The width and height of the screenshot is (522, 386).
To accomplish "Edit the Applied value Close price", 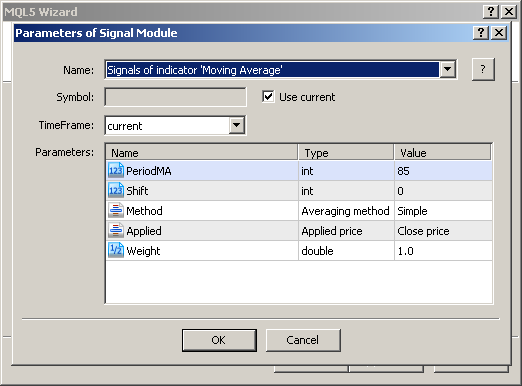I will 443,231.
